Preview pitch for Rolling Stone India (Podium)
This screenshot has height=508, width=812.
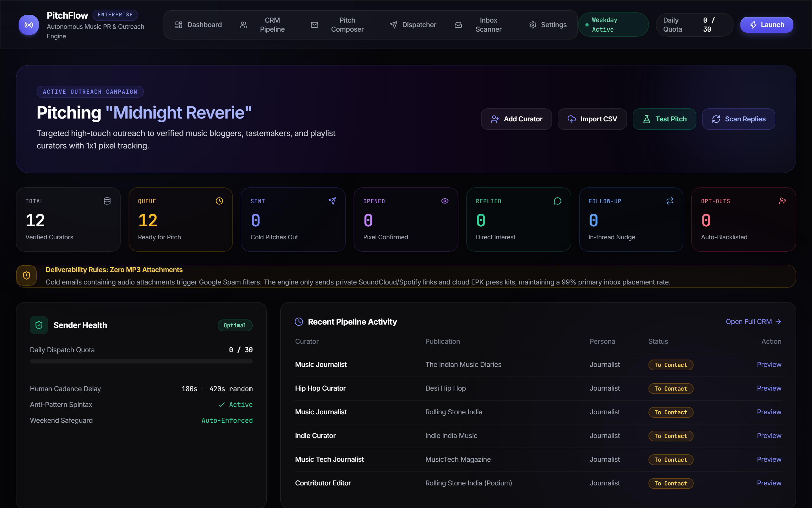(x=769, y=483)
